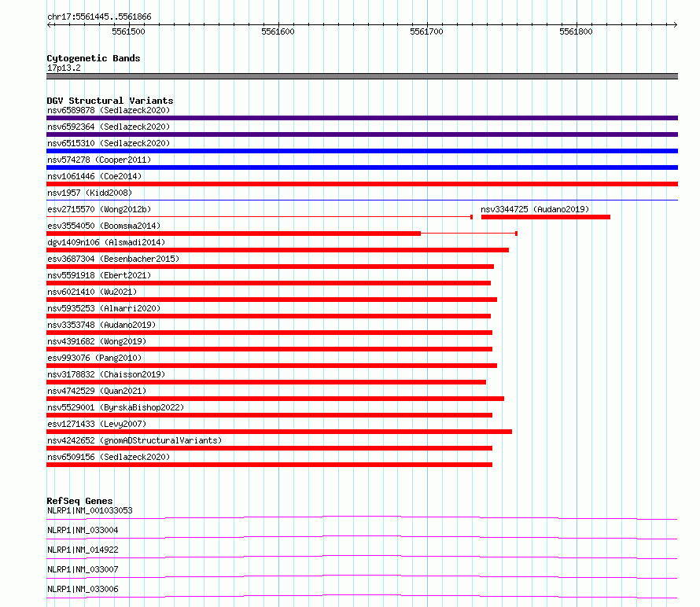Viewport: 700px width, 607px height.
Task: Click the NLRP1|NM_014922 transcript label
Action: (x=83, y=550)
